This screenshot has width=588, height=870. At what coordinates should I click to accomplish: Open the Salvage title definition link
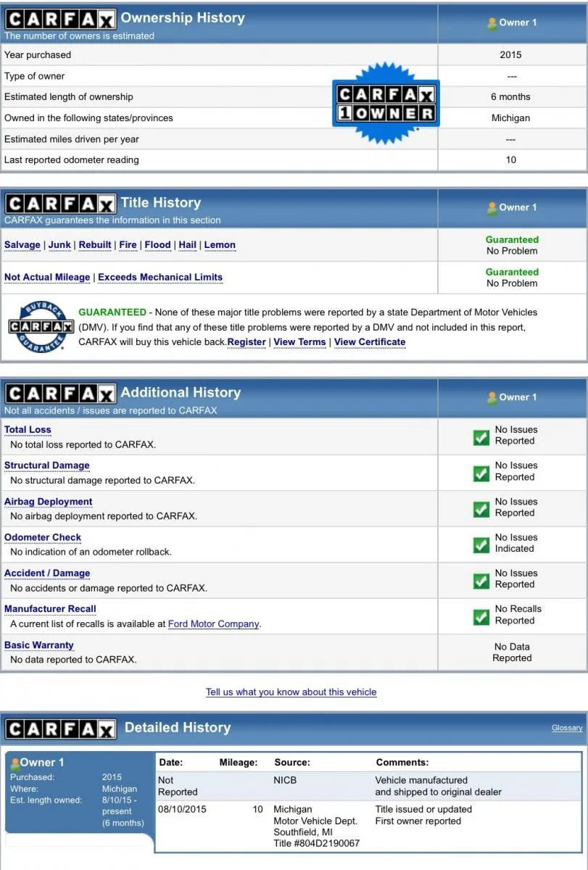point(22,245)
